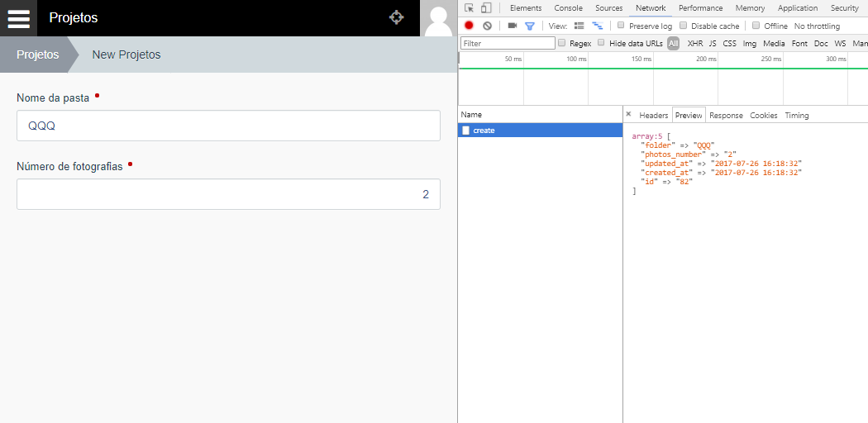Open the hamburger navigation menu
868x423 pixels.
18,18
